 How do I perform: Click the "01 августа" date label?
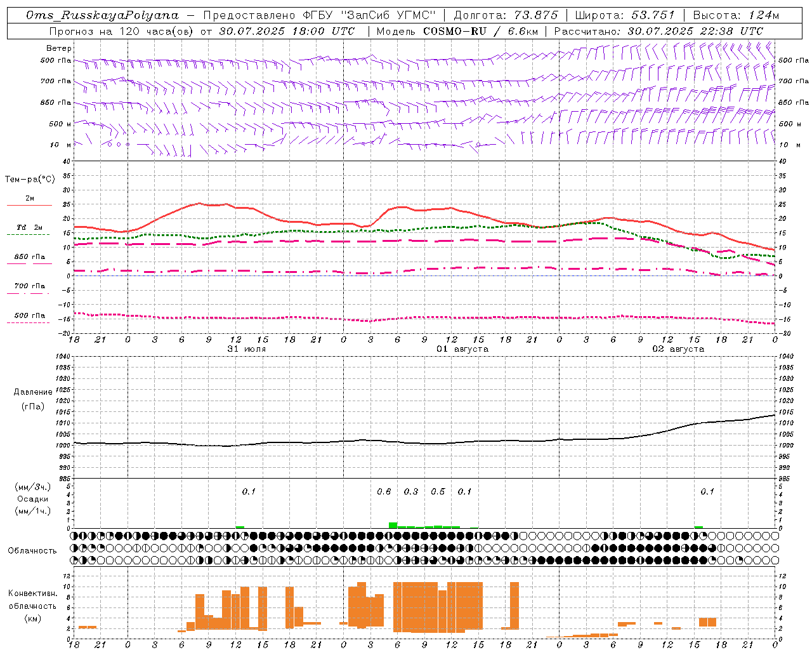(462, 349)
